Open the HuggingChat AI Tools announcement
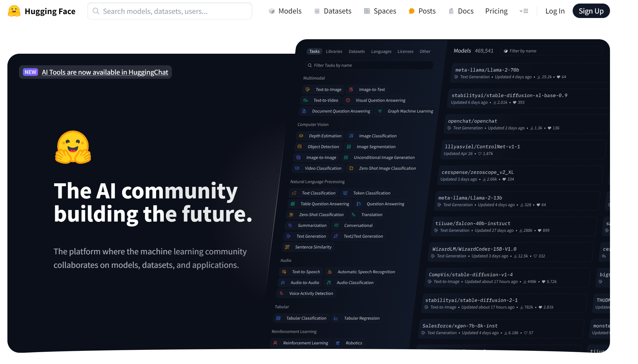 [105, 72]
